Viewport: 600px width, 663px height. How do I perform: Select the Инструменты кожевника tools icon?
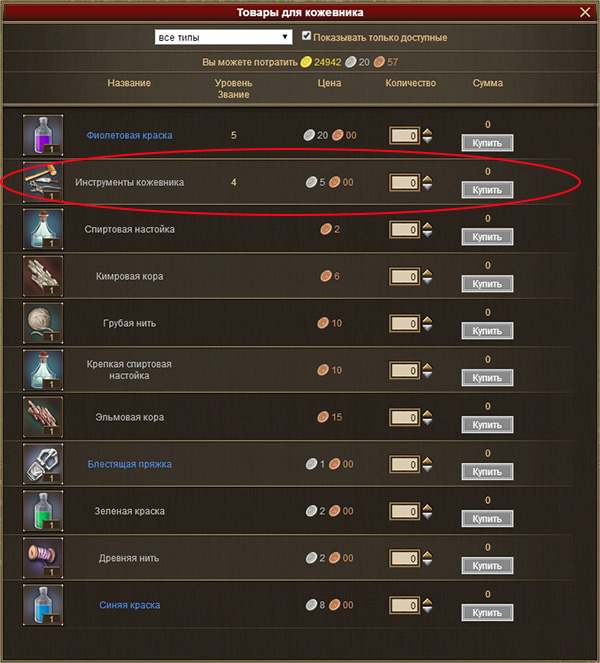click(x=43, y=182)
